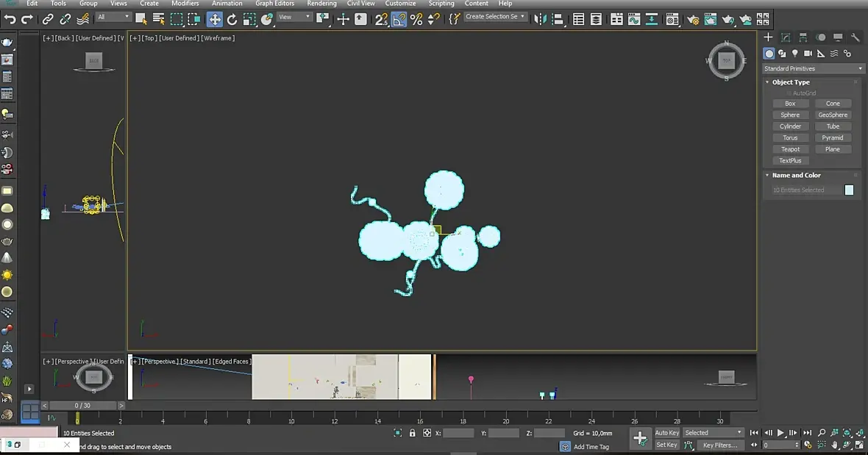
Task: Select the Lights category icon
Action: tap(795, 54)
